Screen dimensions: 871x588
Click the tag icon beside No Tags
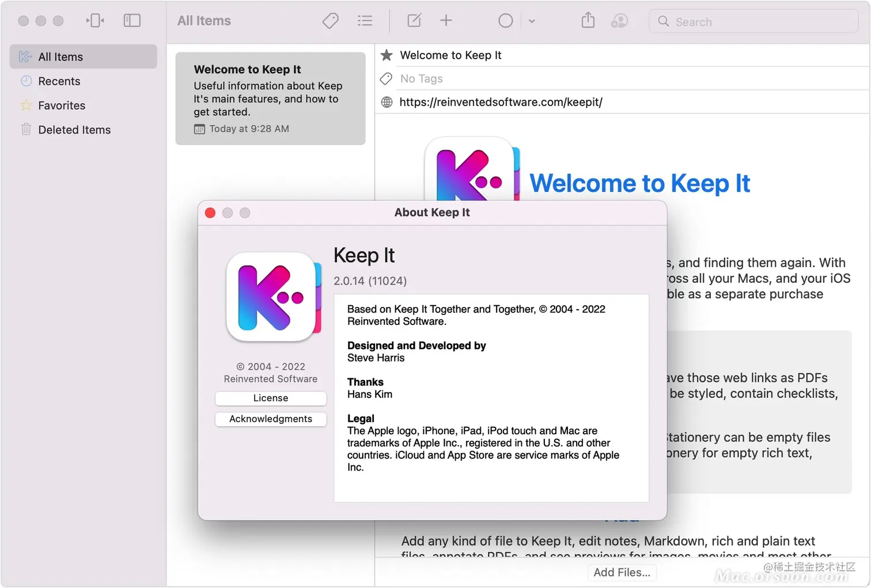click(387, 78)
